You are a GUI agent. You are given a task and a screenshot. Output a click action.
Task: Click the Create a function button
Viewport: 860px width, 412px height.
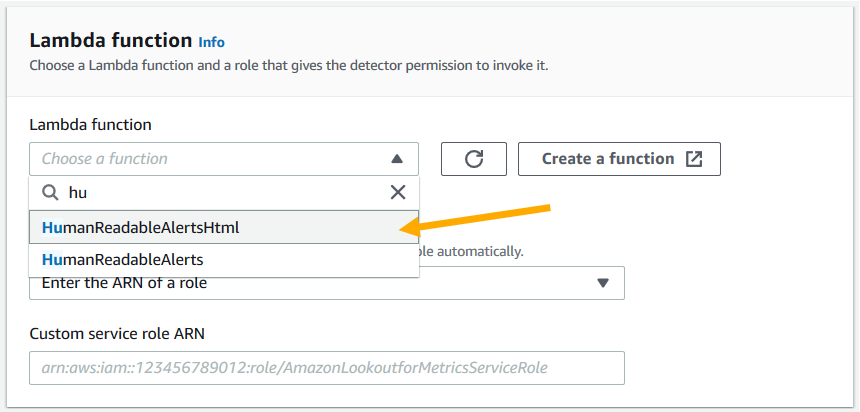(619, 159)
